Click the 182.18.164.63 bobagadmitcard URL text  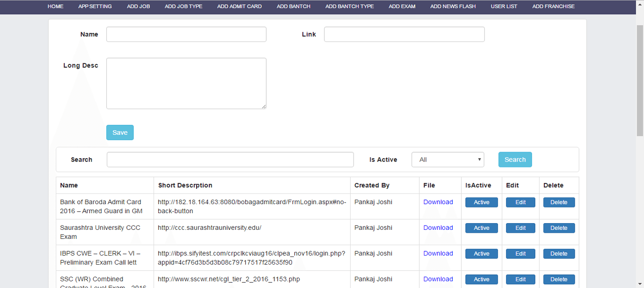coord(252,206)
